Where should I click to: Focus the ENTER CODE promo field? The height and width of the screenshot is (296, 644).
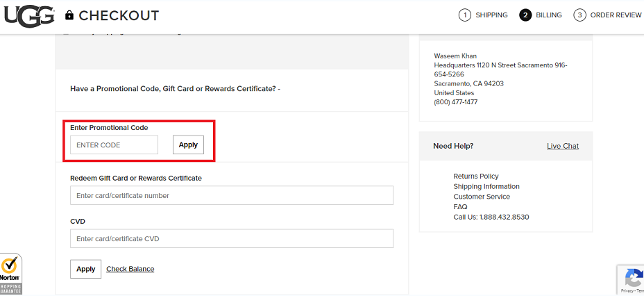pyautogui.click(x=115, y=145)
